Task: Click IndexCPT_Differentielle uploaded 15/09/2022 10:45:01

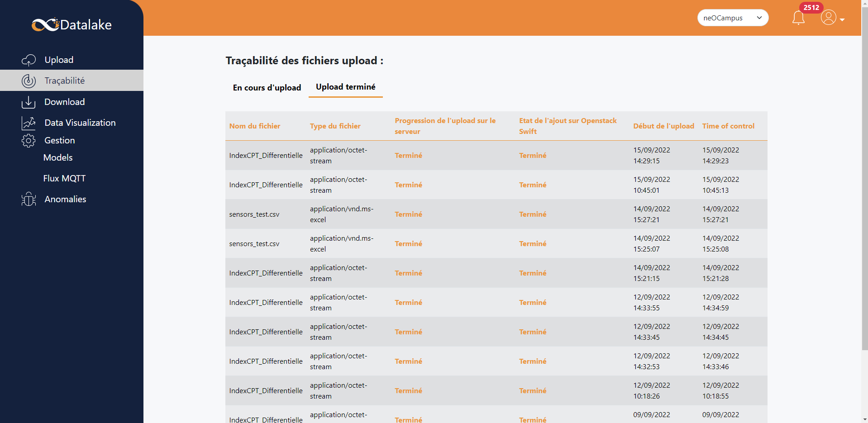Action: pos(266,185)
